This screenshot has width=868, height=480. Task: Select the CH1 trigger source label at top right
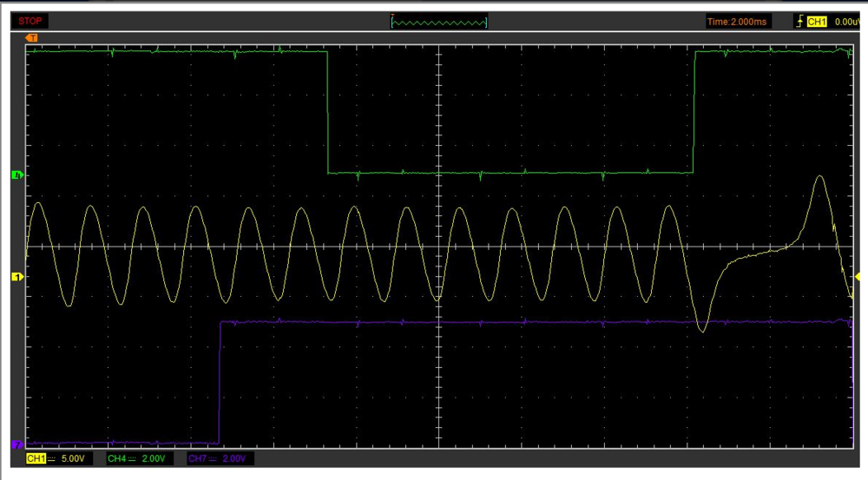tap(817, 22)
